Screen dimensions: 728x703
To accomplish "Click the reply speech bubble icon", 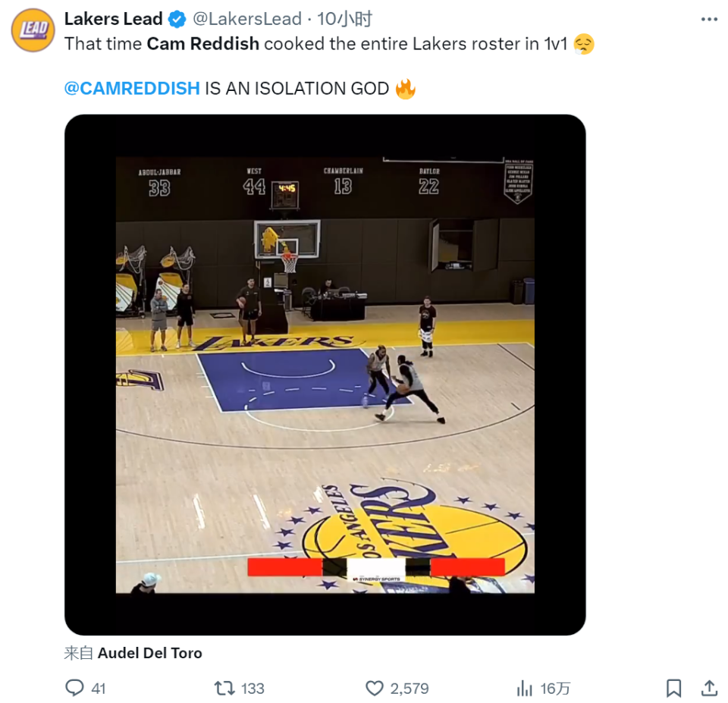I will 74,688.
